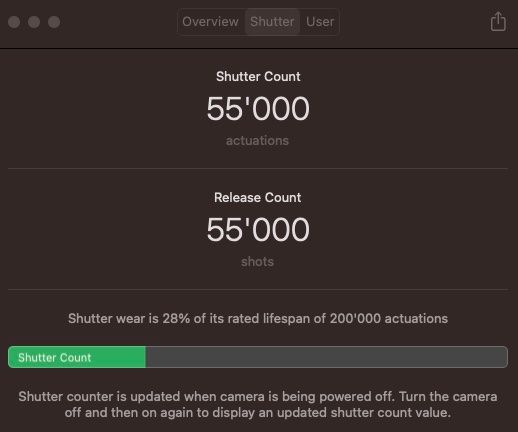Viewport: 518px width, 432px height.
Task: Switch to the Overview tab
Action: pos(210,22)
